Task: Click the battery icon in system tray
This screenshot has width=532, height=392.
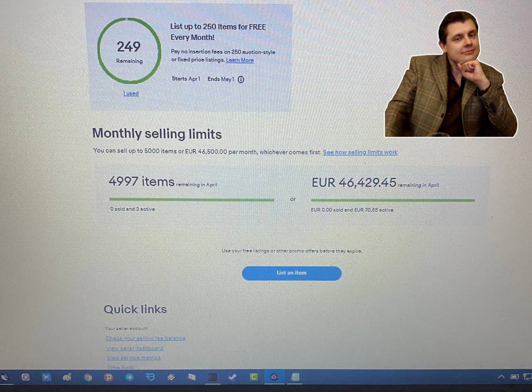Action: coord(515,377)
